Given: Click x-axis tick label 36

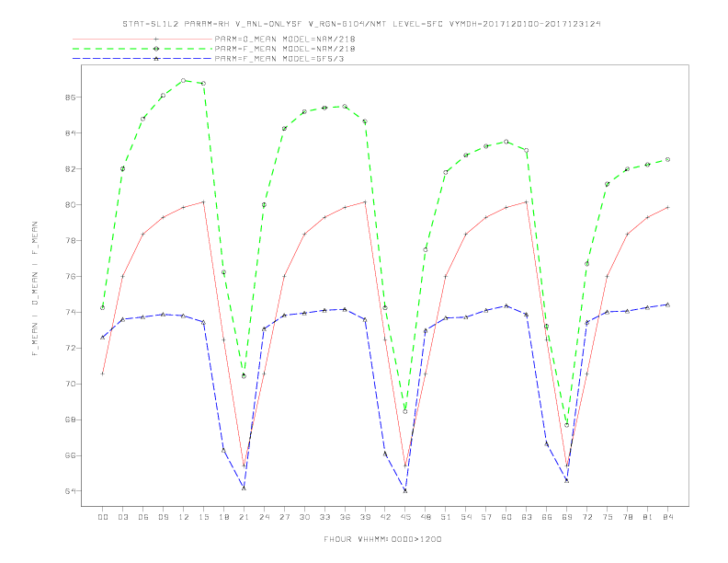Looking at the screenshot, I should (x=345, y=517).
